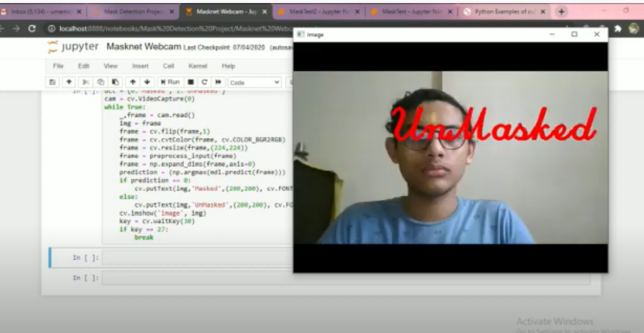Click 'frame = preprocess_input(frame)' line
This screenshot has height=333, width=644.
(x=178, y=156)
